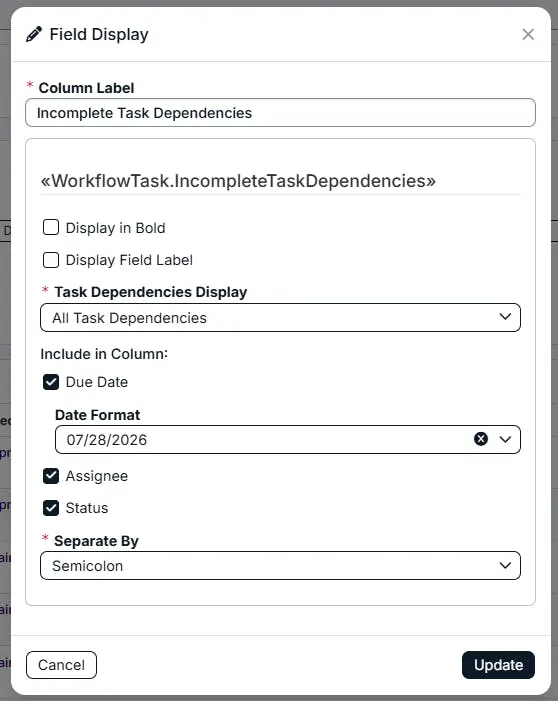Toggle the Display Field Label checkbox
This screenshot has height=701, width=558.
pos(51,260)
